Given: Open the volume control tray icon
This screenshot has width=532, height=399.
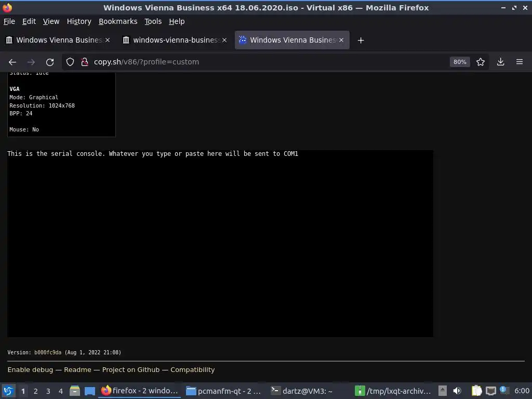Looking at the screenshot, I should (x=457, y=391).
